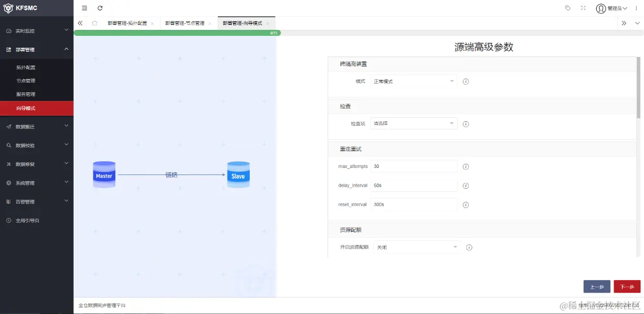
Task: Click the 源端高级参数 heading
Action: [484, 47]
